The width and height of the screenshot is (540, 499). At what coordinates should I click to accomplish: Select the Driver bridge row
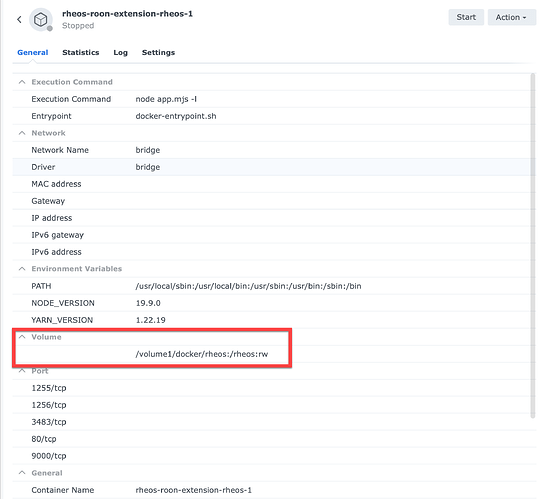pos(271,167)
